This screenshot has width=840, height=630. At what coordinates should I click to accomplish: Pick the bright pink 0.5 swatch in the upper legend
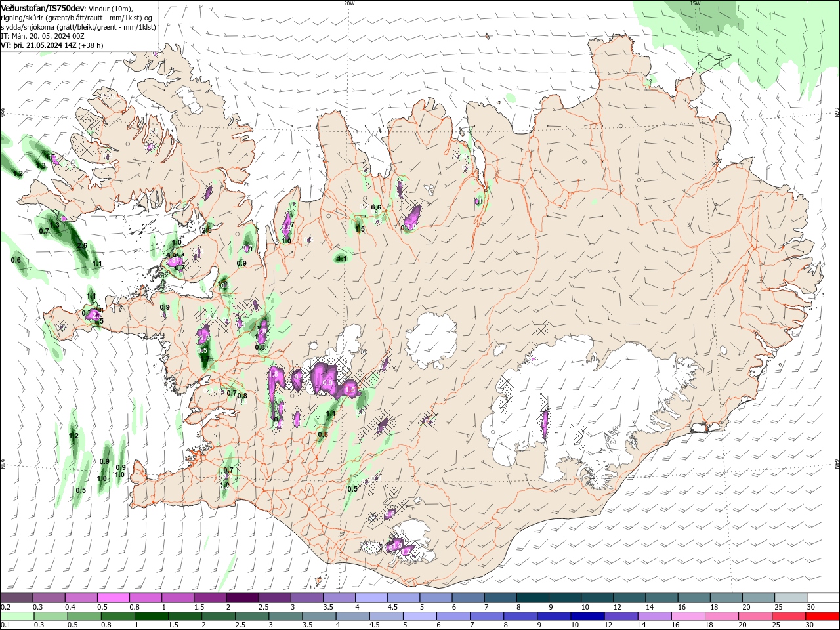(114, 598)
